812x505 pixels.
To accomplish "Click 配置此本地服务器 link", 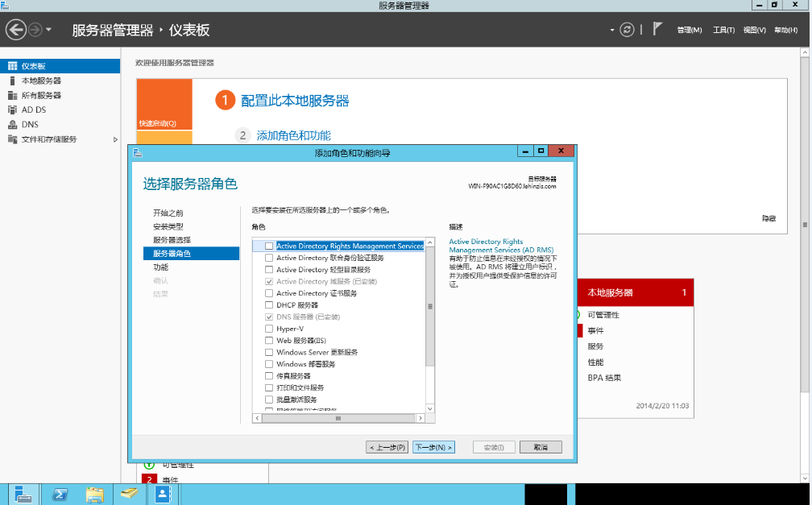I will 295,101.
